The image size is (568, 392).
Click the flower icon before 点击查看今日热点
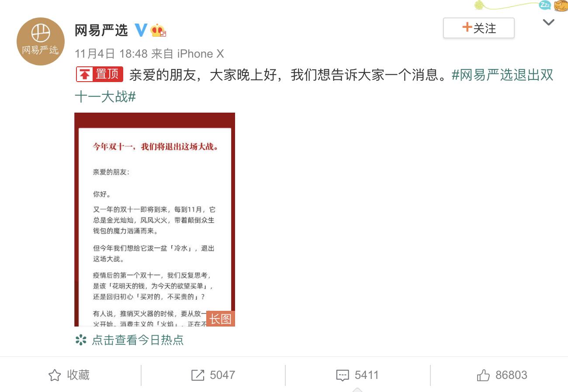click(x=81, y=340)
